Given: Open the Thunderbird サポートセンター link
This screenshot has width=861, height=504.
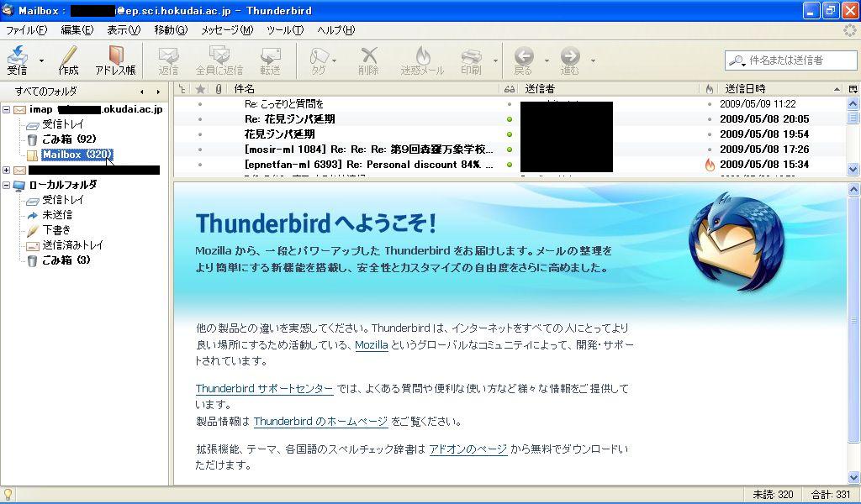Looking at the screenshot, I should [264, 389].
